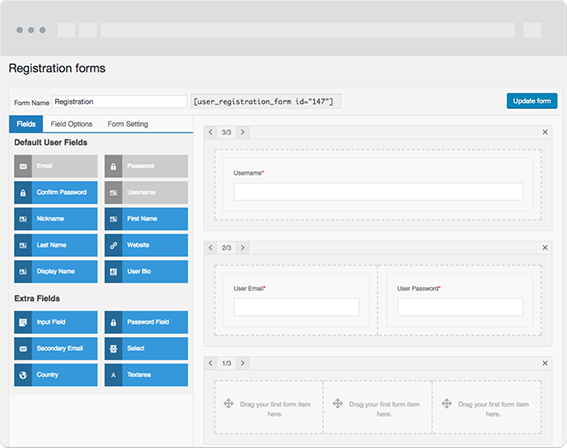Click the Website link icon
Image resolution: width=567 pixels, height=448 pixels.
coord(114,245)
